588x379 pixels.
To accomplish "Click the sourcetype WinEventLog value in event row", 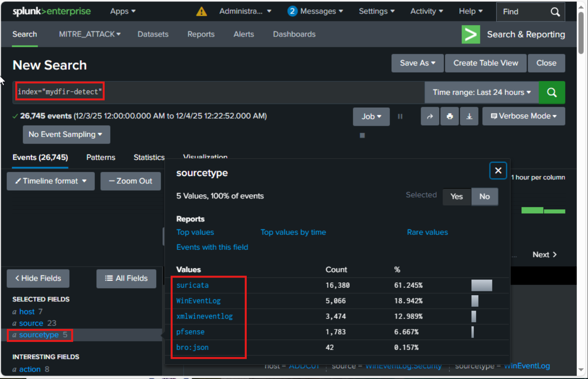I will 527,366.
